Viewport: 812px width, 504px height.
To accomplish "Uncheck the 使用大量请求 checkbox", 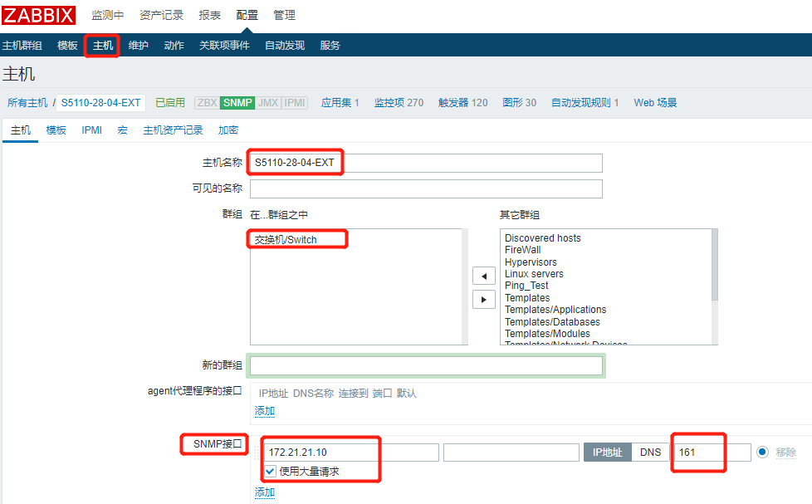I will click(x=269, y=470).
